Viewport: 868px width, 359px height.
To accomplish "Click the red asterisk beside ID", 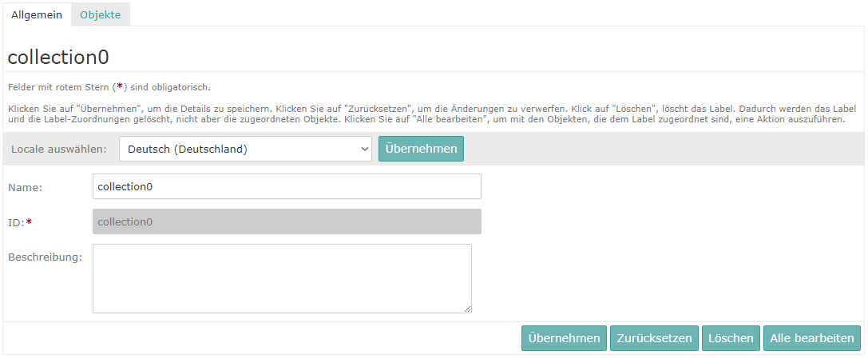I will pyautogui.click(x=30, y=221).
